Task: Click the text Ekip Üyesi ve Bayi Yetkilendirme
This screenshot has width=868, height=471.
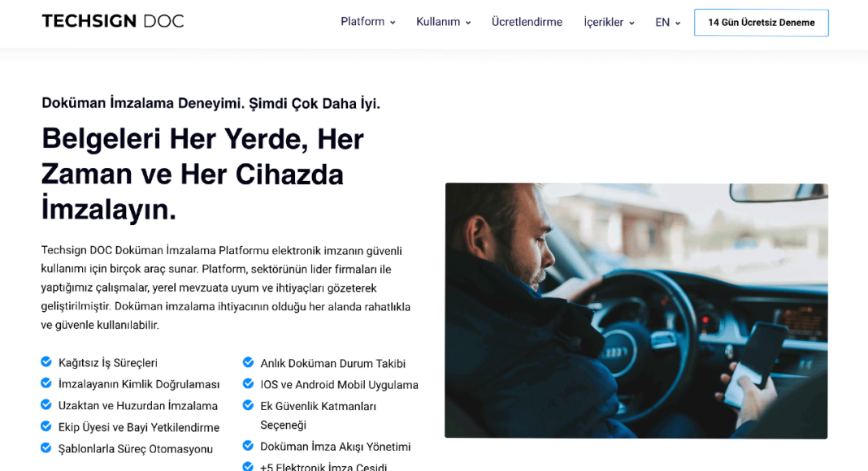Action: coord(139,427)
